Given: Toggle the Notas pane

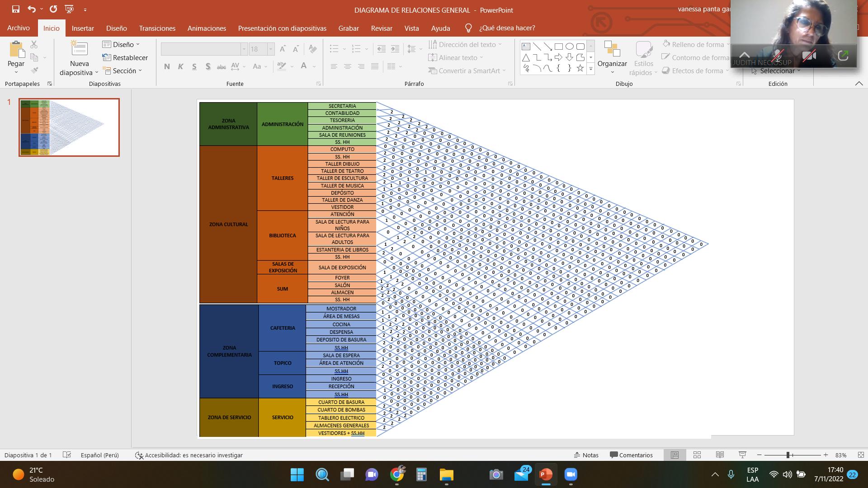Looking at the screenshot, I should click(586, 455).
